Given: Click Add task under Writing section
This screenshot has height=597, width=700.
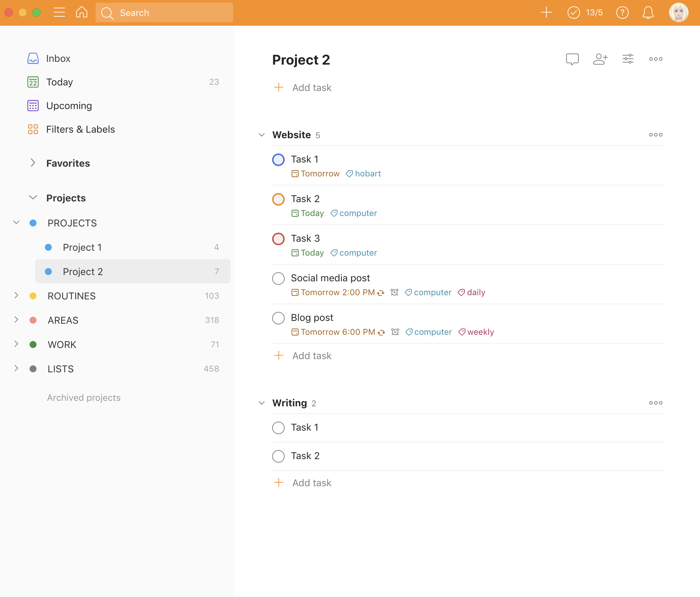Looking at the screenshot, I should (x=311, y=483).
